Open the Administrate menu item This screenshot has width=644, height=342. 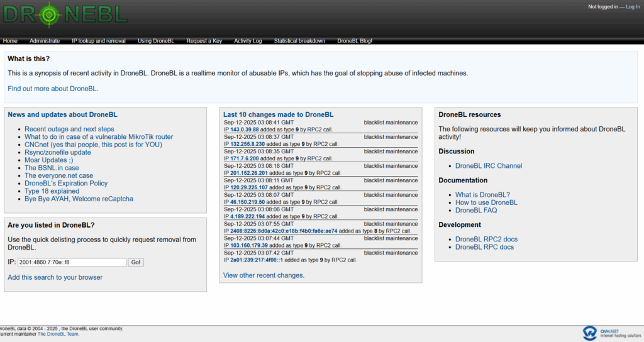[x=45, y=41]
